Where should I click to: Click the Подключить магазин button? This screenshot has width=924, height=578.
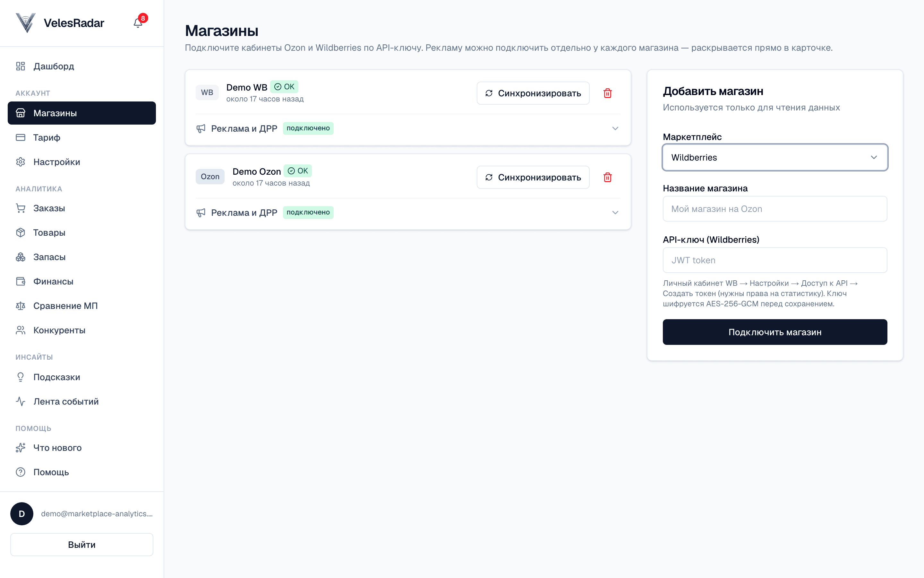[775, 332]
